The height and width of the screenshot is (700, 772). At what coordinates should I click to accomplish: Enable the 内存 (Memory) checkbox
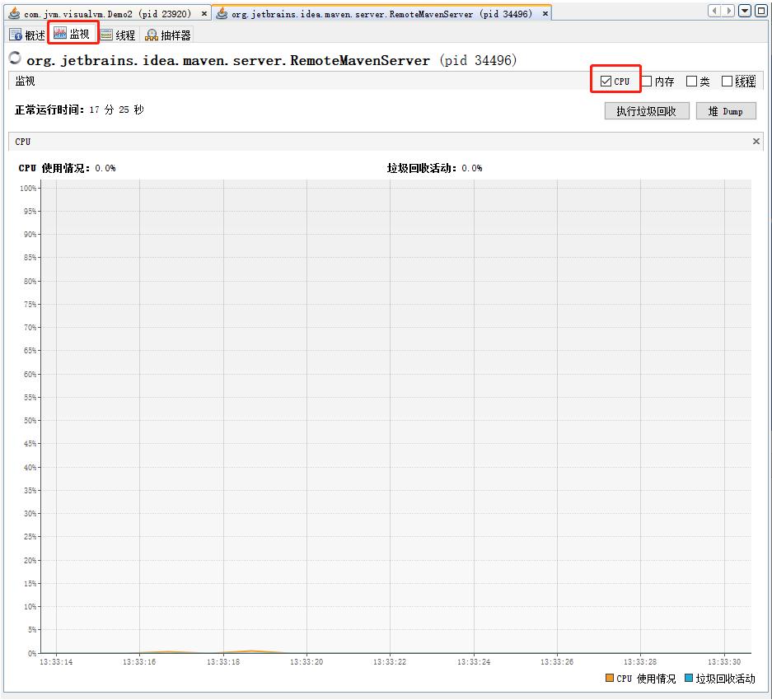(x=648, y=82)
